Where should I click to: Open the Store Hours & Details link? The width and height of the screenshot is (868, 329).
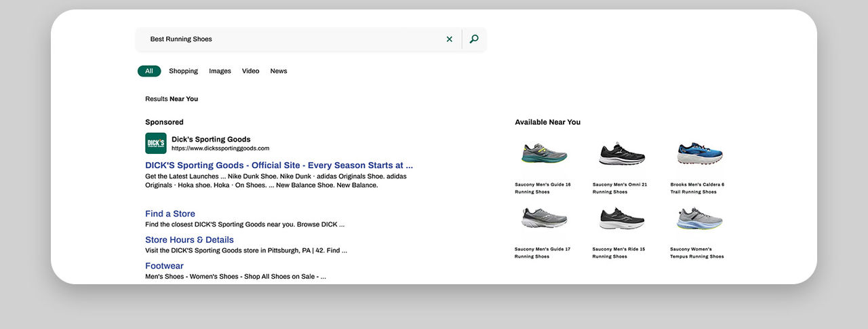(x=189, y=239)
